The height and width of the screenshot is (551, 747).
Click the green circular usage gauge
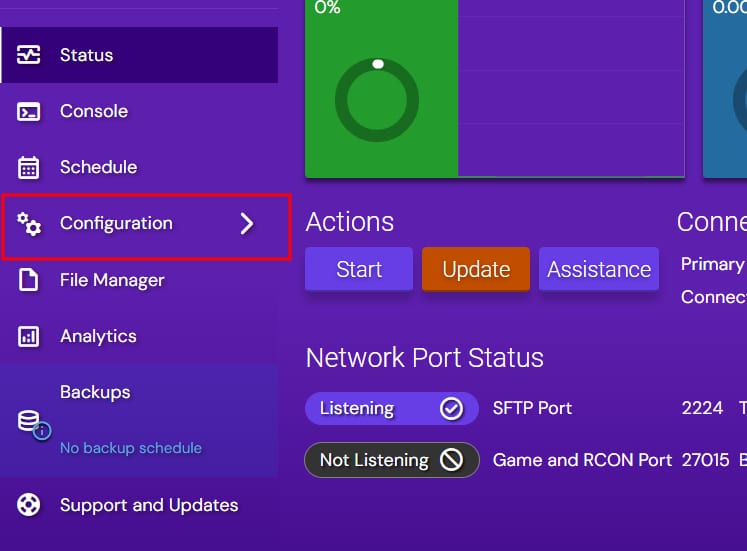coord(377,101)
